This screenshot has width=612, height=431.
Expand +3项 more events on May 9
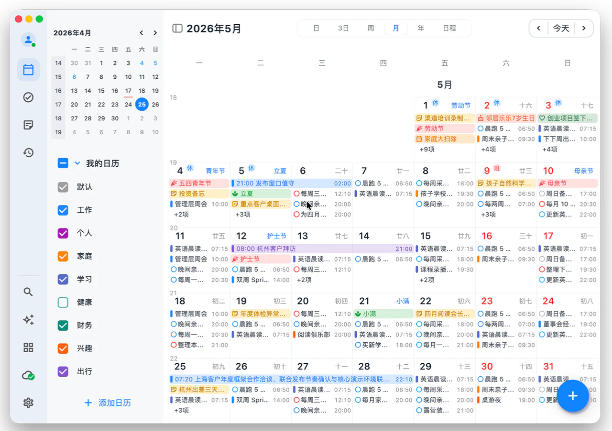488,214
